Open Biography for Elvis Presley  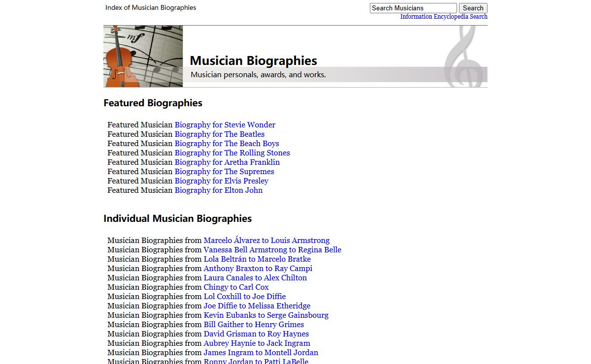pos(222,181)
